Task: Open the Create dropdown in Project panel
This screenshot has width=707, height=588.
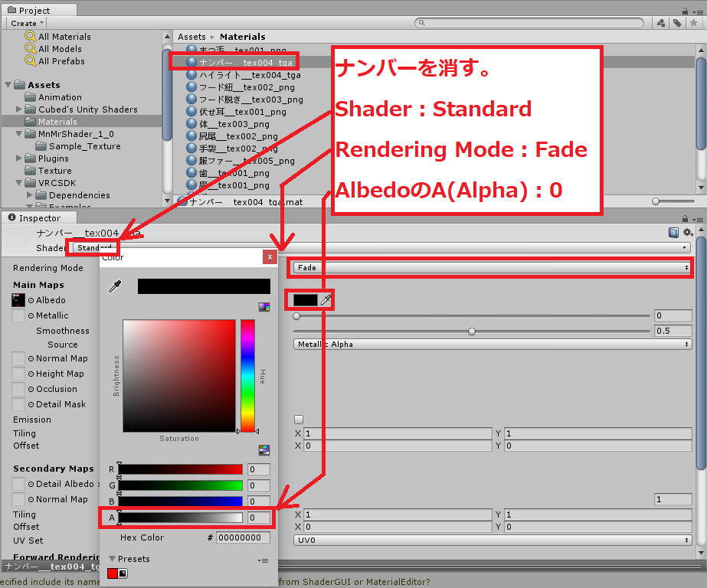Action: click(27, 23)
